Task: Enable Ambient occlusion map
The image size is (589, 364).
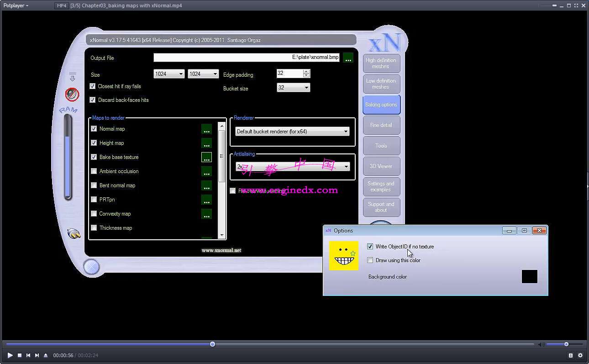Action: click(94, 171)
